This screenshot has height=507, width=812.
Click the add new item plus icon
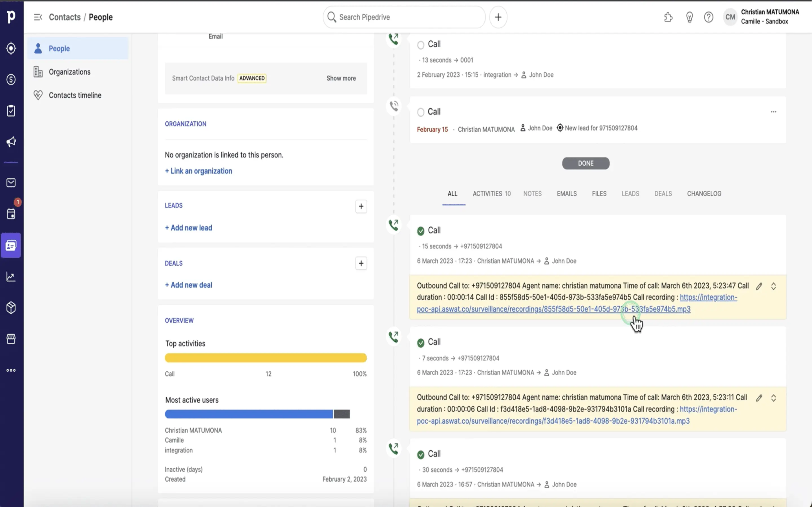click(498, 17)
